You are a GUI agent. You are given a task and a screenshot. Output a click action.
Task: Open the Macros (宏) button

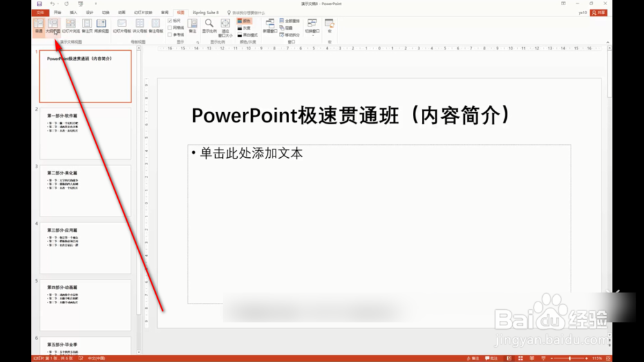click(x=329, y=26)
